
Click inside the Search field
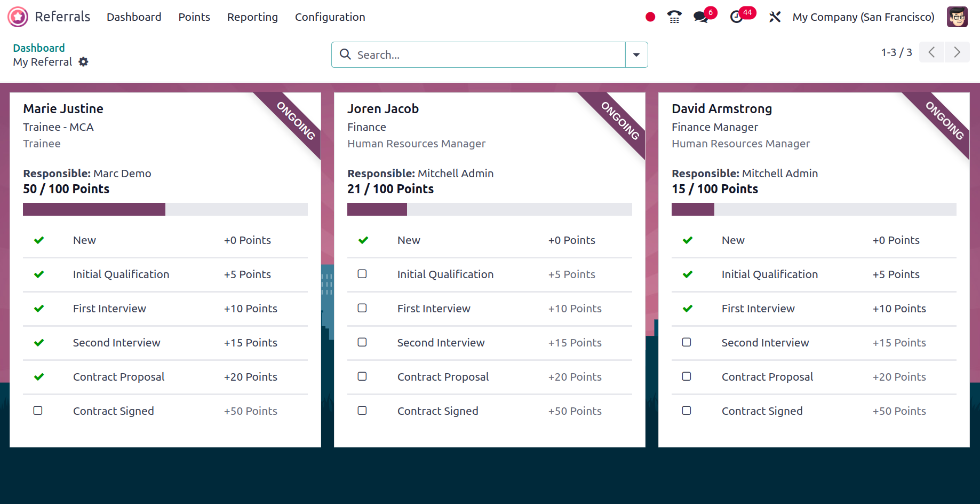pos(469,54)
